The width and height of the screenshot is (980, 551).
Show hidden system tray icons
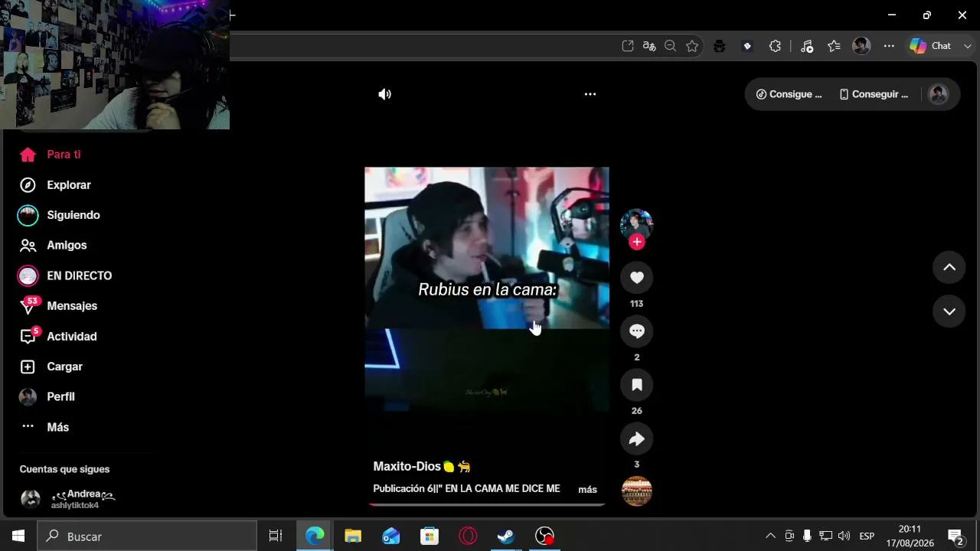click(x=770, y=536)
